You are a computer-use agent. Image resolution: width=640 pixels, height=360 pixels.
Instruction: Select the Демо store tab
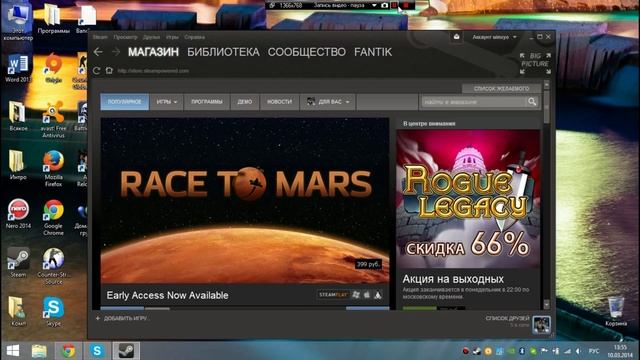tap(244, 102)
